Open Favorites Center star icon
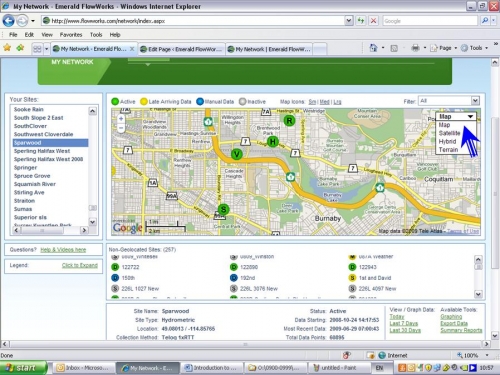 [x=7, y=48]
